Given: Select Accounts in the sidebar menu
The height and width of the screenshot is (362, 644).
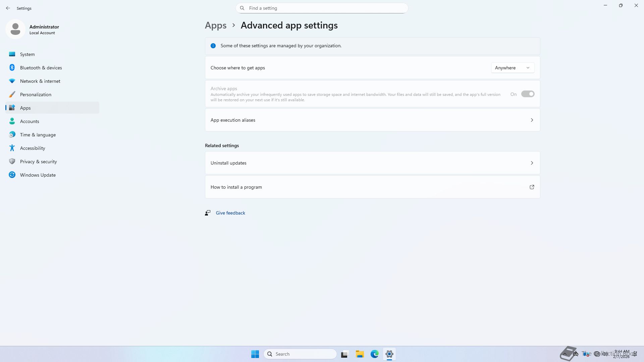Looking at the screenshot, I should (x=30, y=121).
